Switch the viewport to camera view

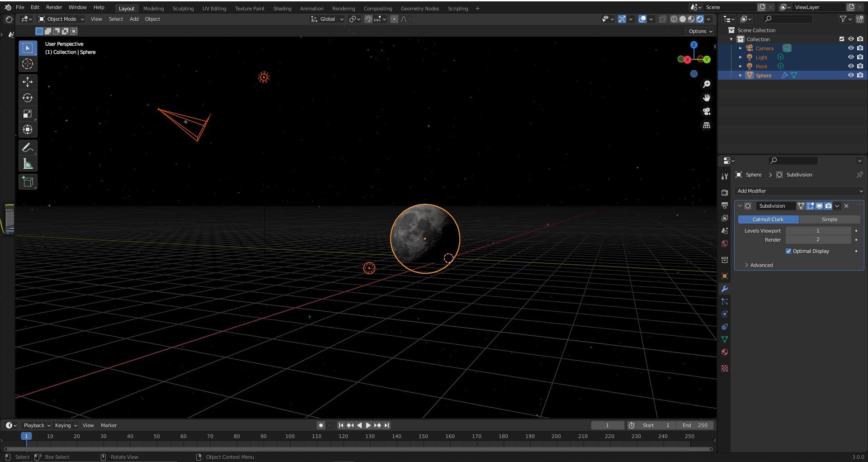point(707,111)
